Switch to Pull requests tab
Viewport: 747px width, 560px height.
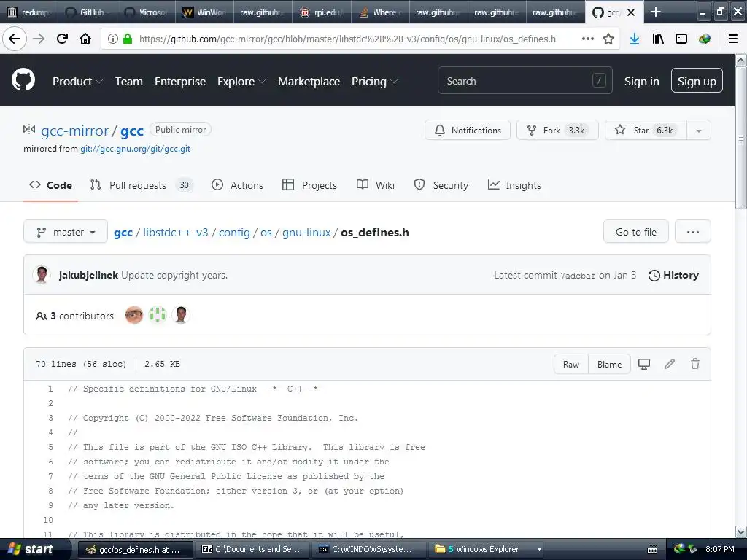tap(142, 185)
